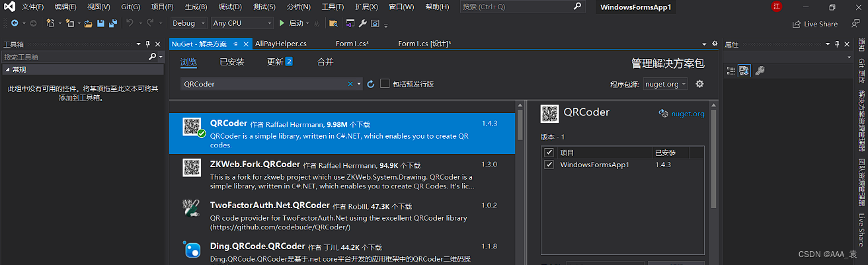Expand the 启动 button dropdown arrow
Viewport: 868px width, 265px height.
pos(308,23)
